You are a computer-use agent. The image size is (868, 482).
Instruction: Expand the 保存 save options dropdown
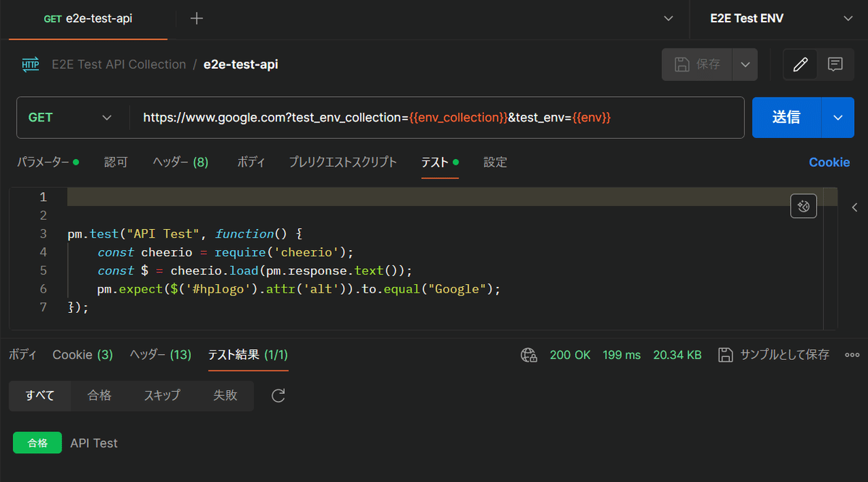(745, 64)
